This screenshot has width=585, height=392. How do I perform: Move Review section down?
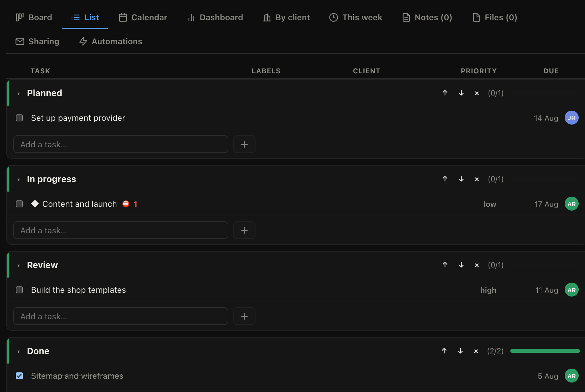tap(461, 265)
